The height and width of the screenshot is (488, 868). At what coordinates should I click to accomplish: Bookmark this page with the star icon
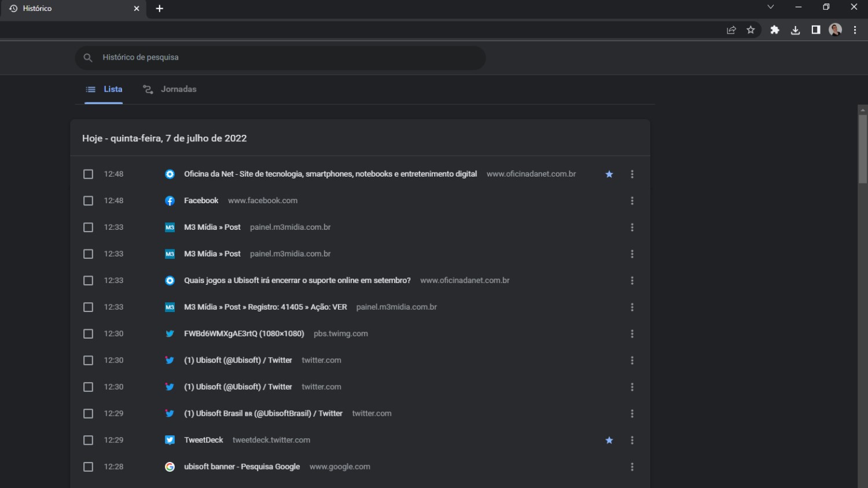(751, 30)
